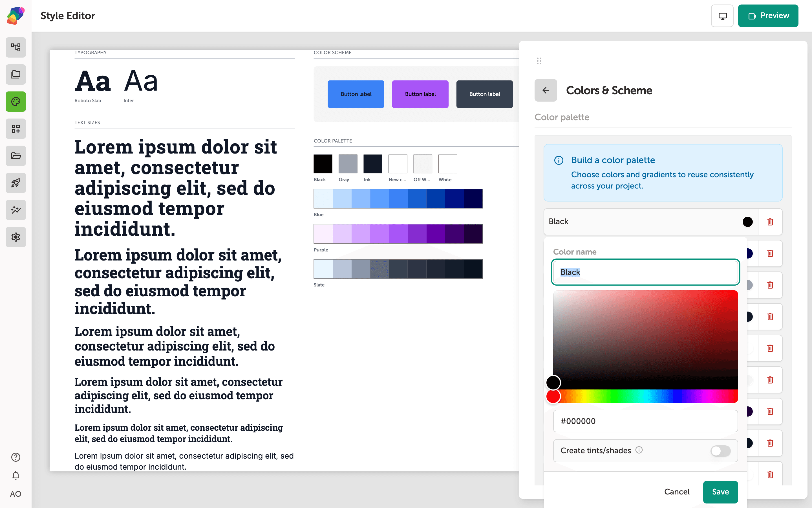Click the Black color row in palette list

[x=651, y=222]
